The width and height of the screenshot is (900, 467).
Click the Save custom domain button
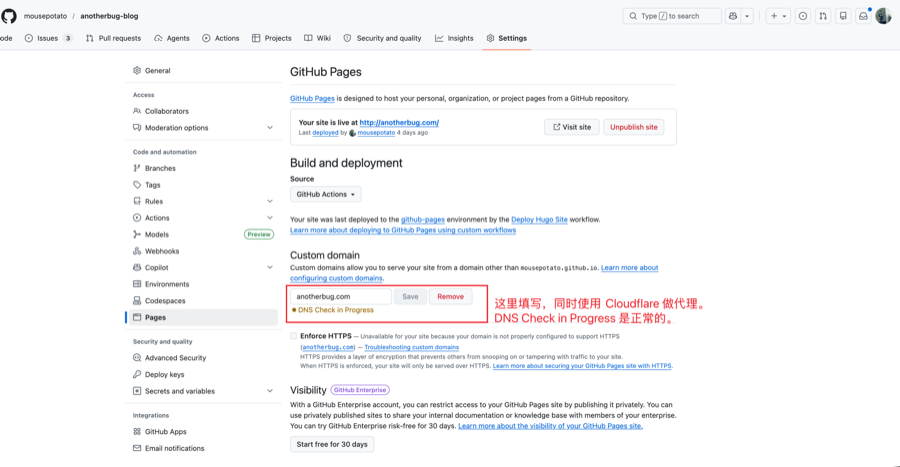point(410,297)
